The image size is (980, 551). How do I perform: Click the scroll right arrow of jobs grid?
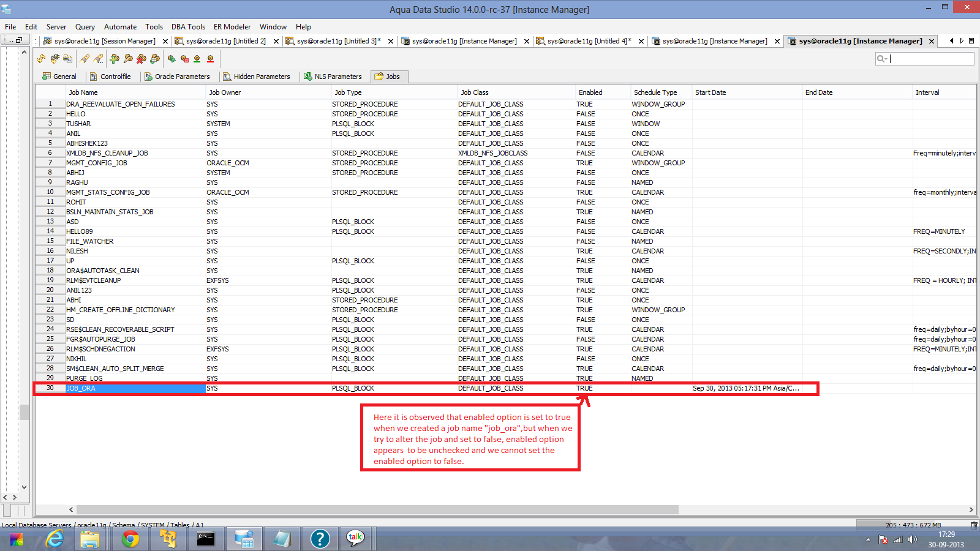click(971, 509)
